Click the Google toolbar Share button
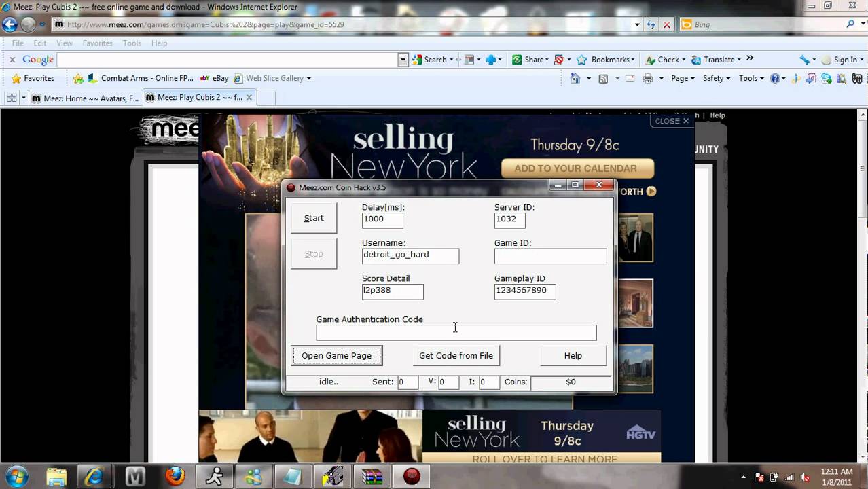 point(529,60)
